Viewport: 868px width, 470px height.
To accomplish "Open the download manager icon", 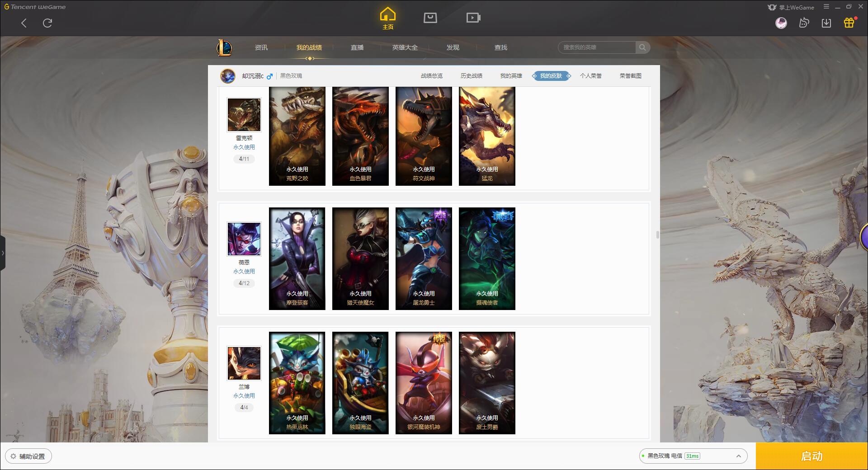I will point(826,23).
